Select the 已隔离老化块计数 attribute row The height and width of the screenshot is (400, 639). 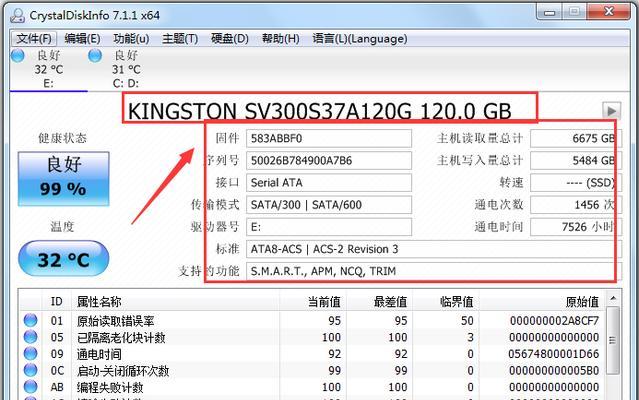pyautogui.click(x=312, y=337)
